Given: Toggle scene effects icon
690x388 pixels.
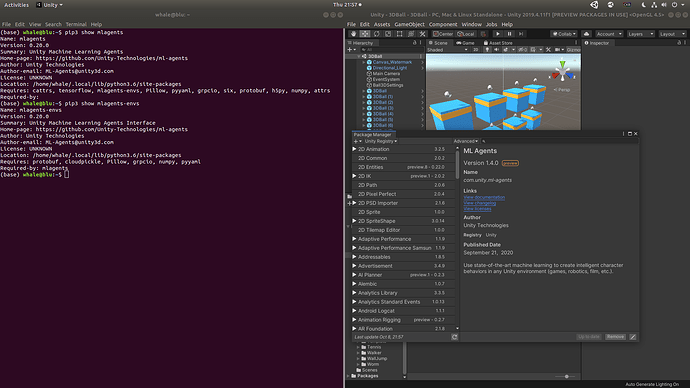Looking at the screenshot, I should point(505,50).
